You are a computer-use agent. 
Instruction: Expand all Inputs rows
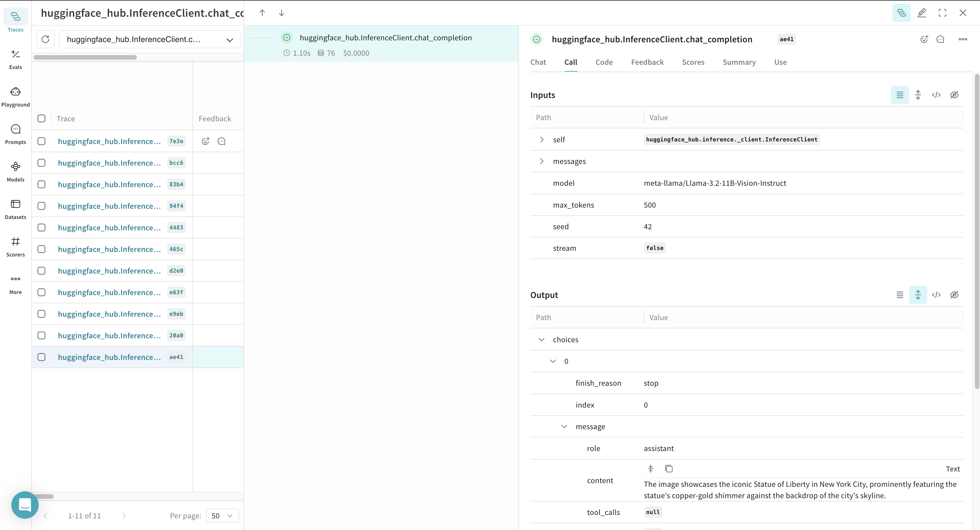coord(918,95)
